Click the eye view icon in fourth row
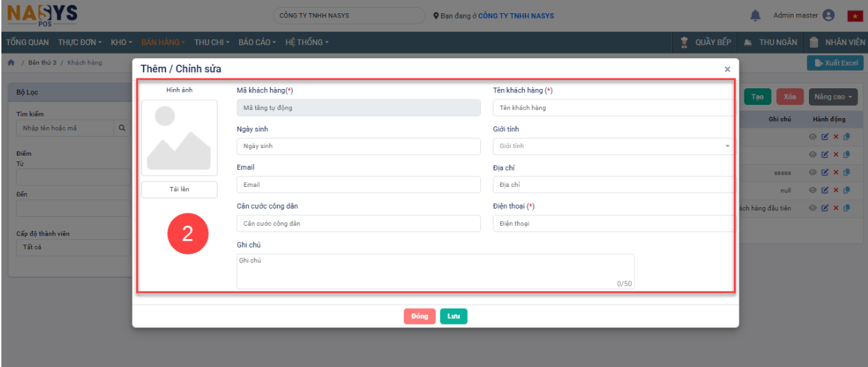This screenshot has height=367, width=868. pos(812,190)
